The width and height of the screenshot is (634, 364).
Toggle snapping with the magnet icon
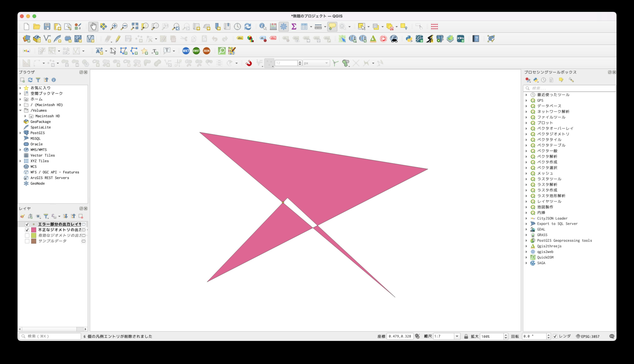point(249,63)
